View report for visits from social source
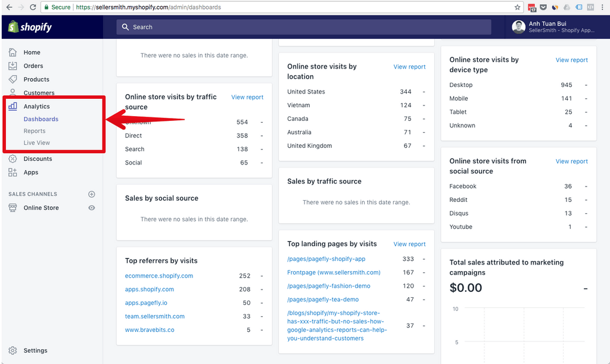This screenshot has width=610, height=364. tap(571, 161)
